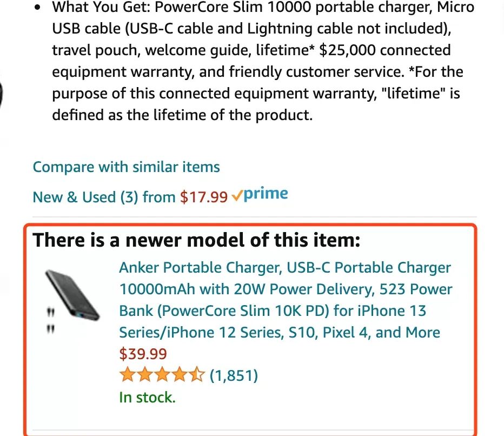Click the What You Get bullet marker
504x436 pixels.
point(38,8)
